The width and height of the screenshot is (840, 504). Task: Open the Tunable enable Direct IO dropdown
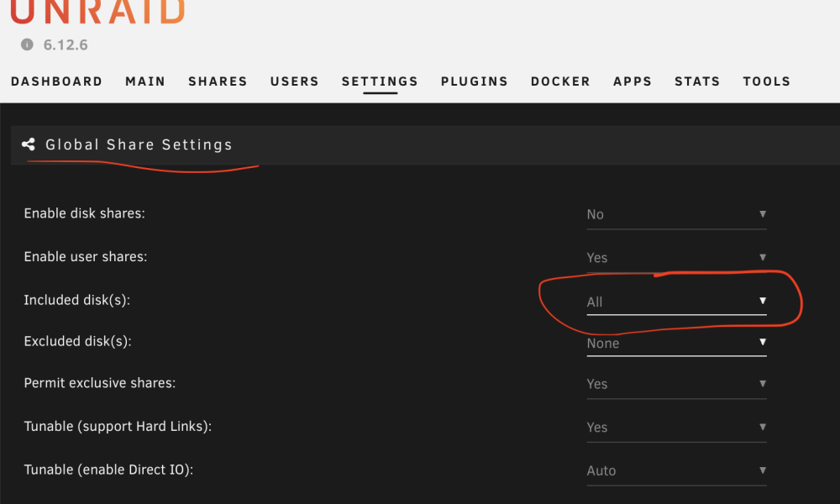676,471
